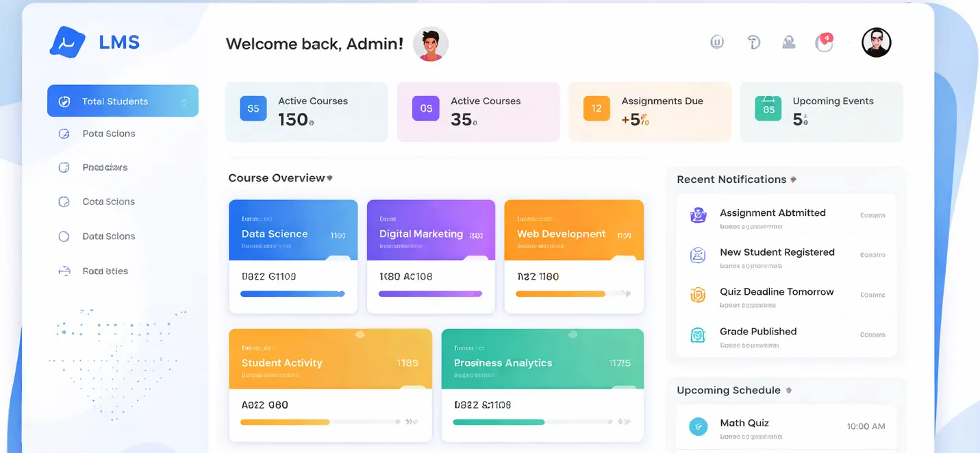Click the Web Development progress bar
The height and width of the screenshot is (453, 980).
[560, 294]
